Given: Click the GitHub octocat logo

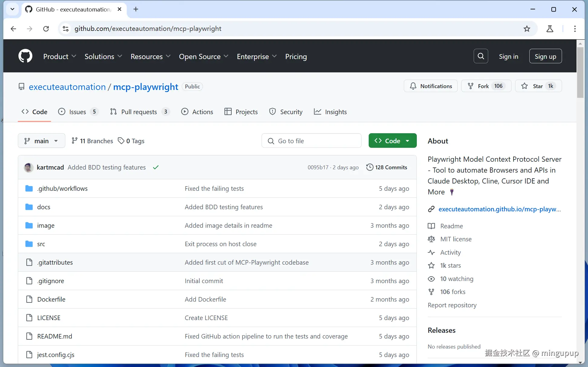Looking at the screenshot, I should (x=25, y=56).
